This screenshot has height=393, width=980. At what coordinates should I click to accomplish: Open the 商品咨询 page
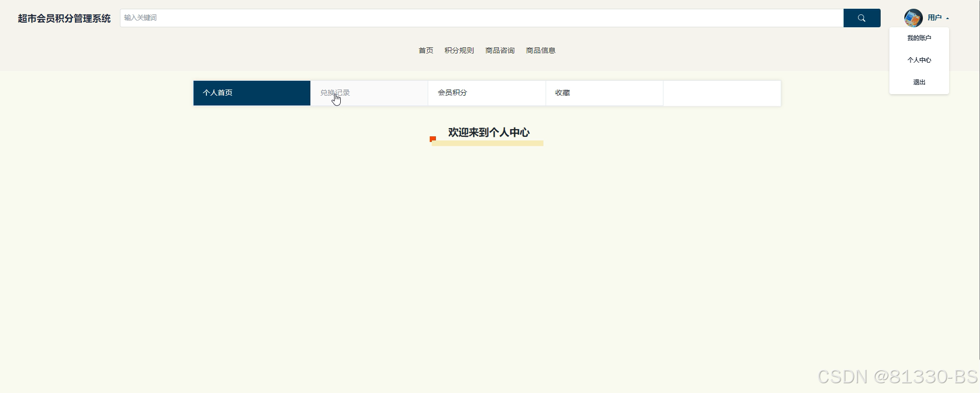click(500, 50)
